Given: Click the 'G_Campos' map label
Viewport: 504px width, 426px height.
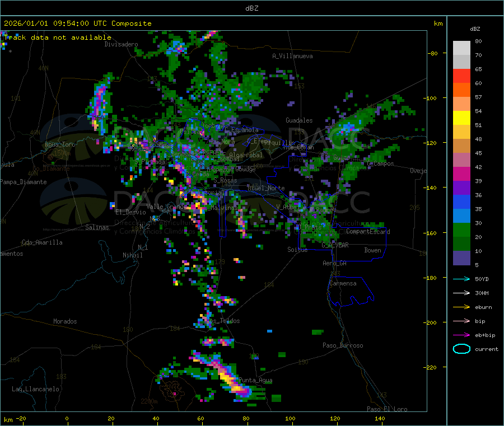Looking at the screenshot, I should point(381,163).
